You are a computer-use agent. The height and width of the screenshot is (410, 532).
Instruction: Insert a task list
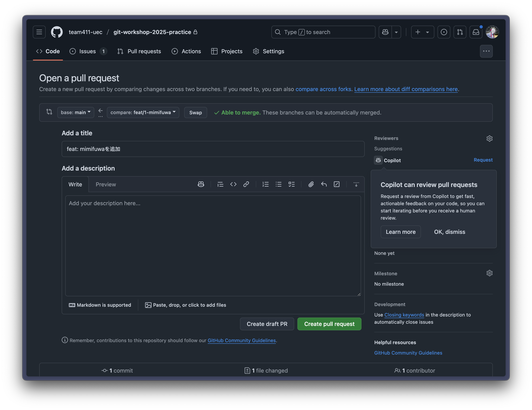click(292, 184)
